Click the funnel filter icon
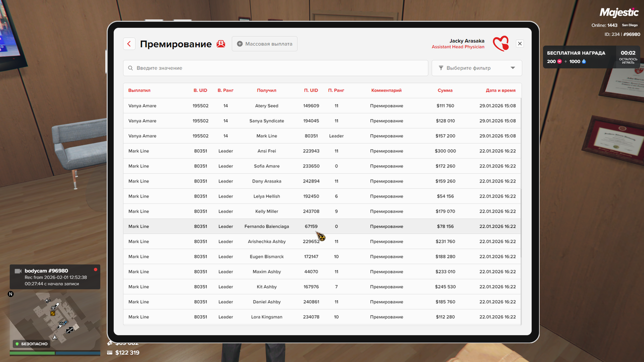Screen dimensions: 644x362 [x=441, y=68]
